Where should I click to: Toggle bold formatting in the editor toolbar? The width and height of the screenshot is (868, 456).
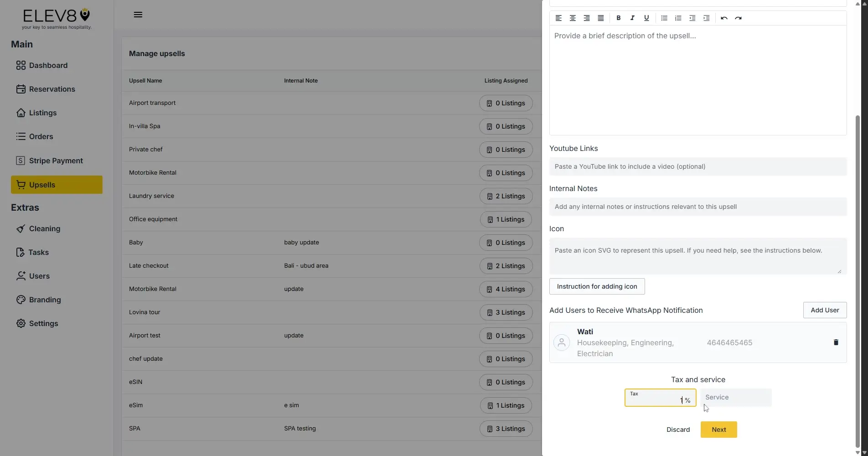(x=619, y=18)
